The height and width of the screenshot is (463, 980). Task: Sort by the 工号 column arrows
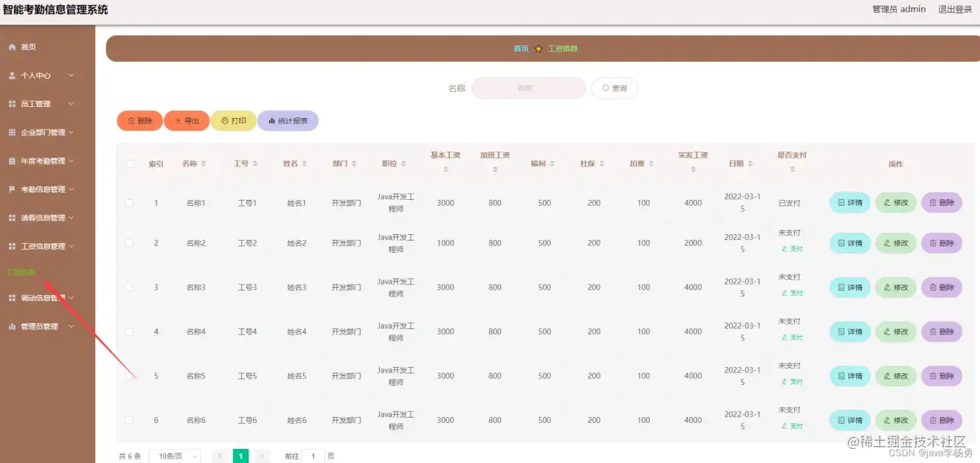[x=255, y=163]
